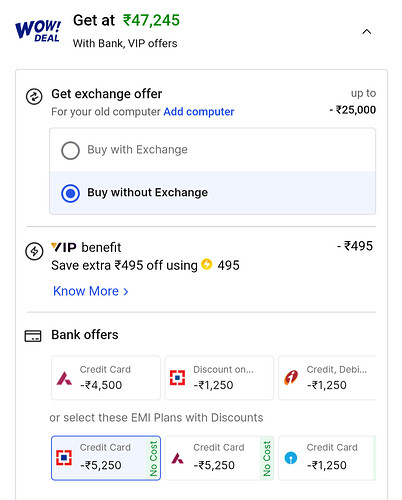Viewport: 402px width, 500px height.
Task: Open the Add computer link
Action: click(x=199, y=112)
